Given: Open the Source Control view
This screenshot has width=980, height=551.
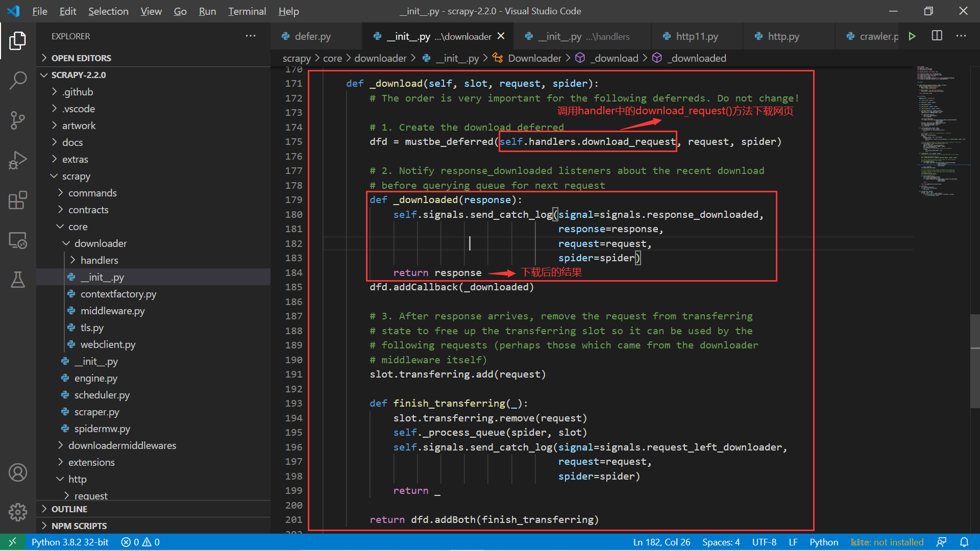Looking at the screenshot, I should [x=18, y=120].
